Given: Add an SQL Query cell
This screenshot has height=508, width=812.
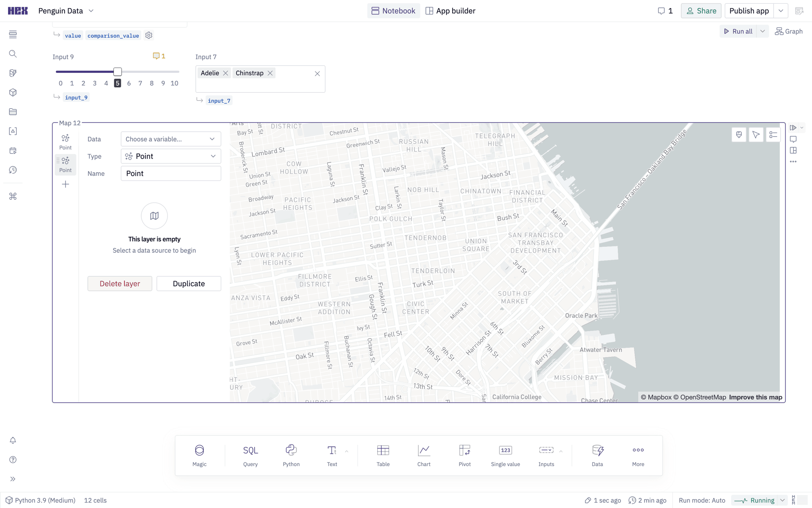Looking at the screenshot, I should pos(250,456).
